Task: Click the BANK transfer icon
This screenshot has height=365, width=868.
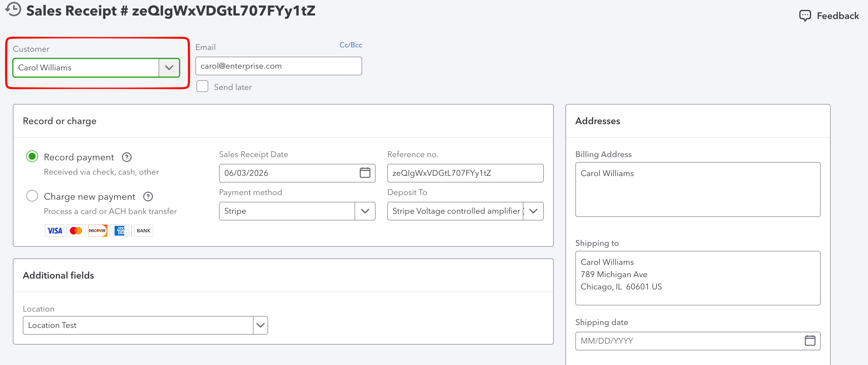Action: [143, 231]
